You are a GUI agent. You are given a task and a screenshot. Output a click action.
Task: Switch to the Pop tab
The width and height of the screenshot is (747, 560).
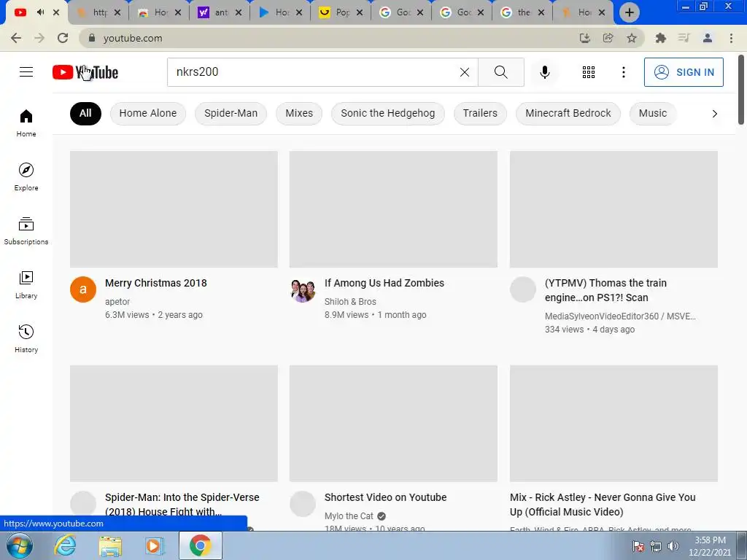pos(339,12)
